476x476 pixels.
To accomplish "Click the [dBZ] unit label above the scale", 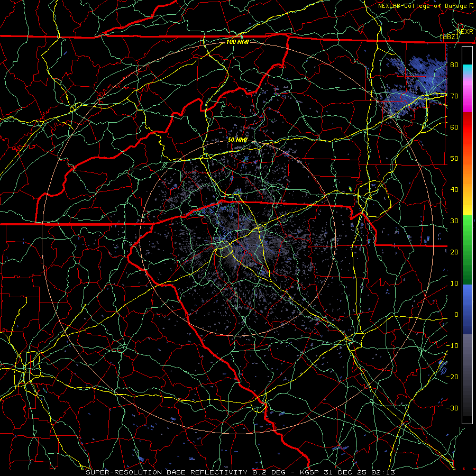I will pos(450,37).
